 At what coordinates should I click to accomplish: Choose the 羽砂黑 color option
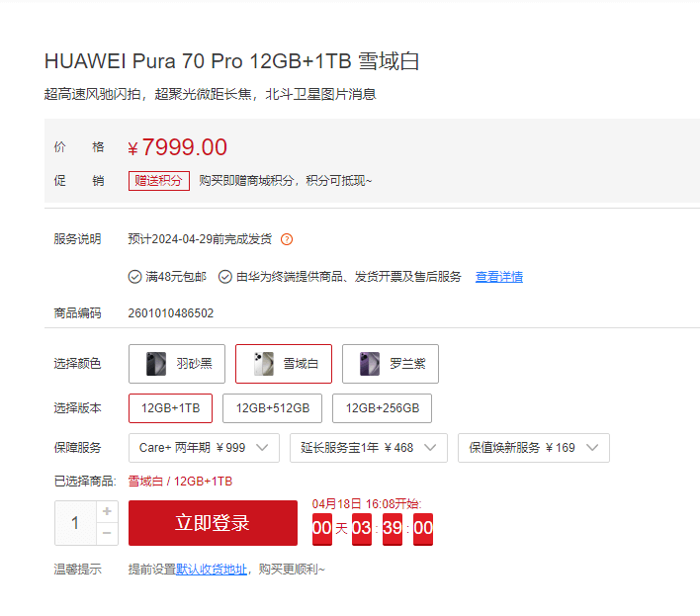tap(177, 364)
